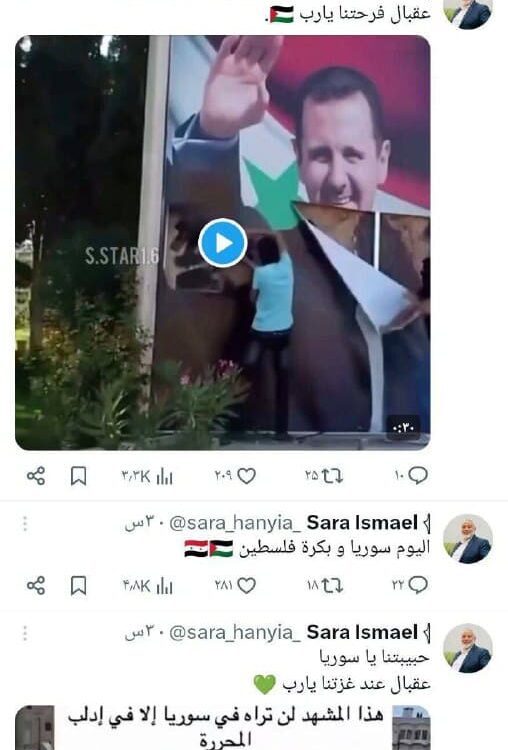Viewport: 508px width, 750px height.
Task: Open @sara_hanyia_ profile from second tweet handle
Action: (x=235, y=523)
